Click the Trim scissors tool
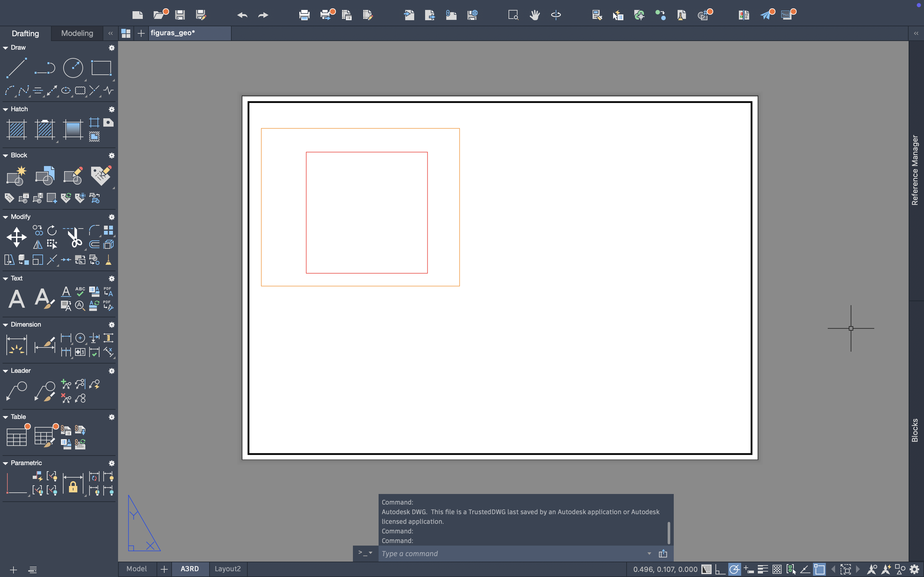This screenshot has height=577, width=924. tap(74, 237)
